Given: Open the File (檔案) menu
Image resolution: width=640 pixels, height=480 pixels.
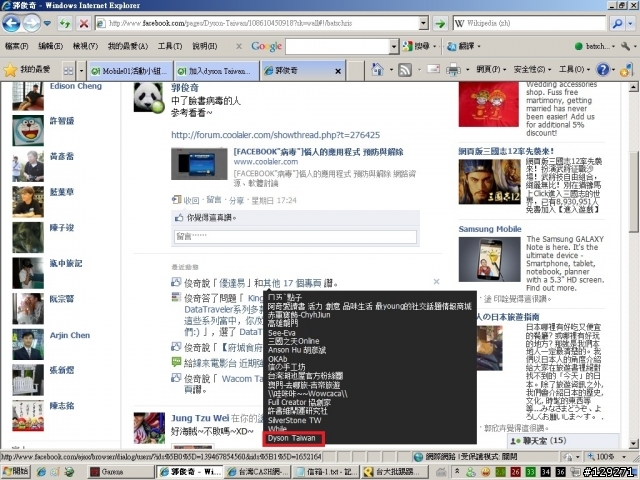Looking at the screenshot, I should pos(16,46).
